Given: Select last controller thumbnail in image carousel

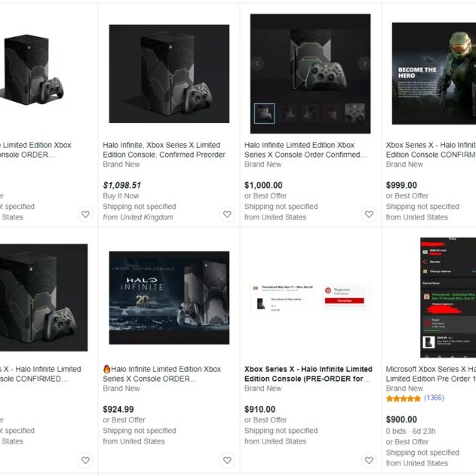Looking at the screenshot, I should (x=355, y=114).
